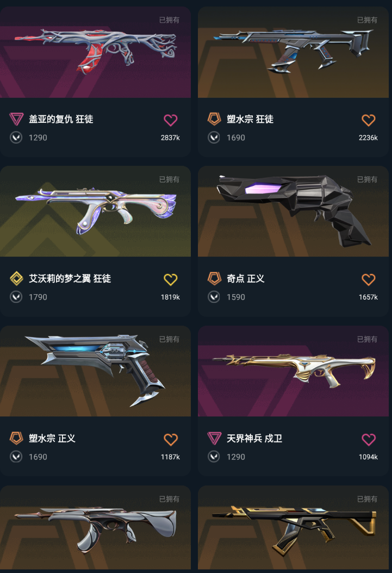Click yellow tier icon beside 艾沃莉的梦之翼 狂徒
Viewport: 392px width, 573px height.
coord(16,278)
